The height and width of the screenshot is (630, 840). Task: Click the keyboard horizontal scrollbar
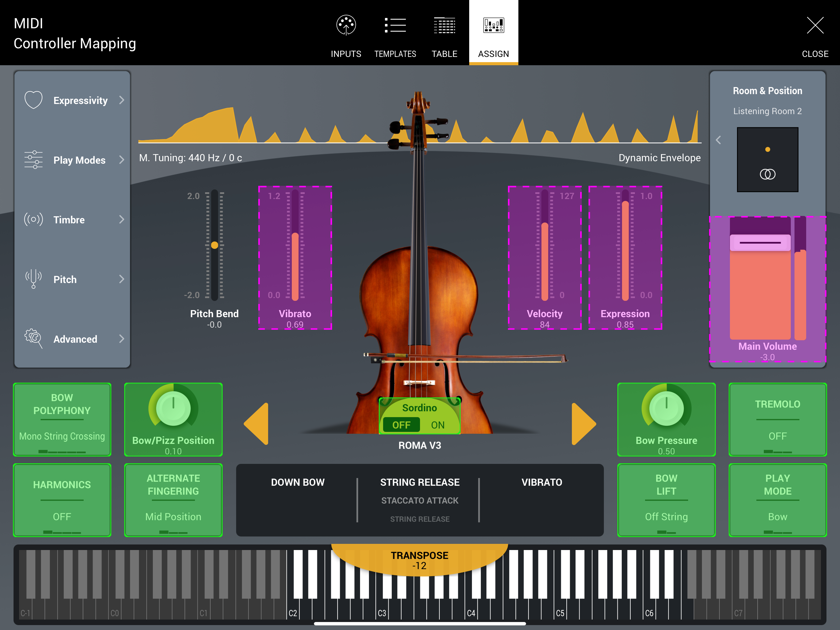[420, 624]
